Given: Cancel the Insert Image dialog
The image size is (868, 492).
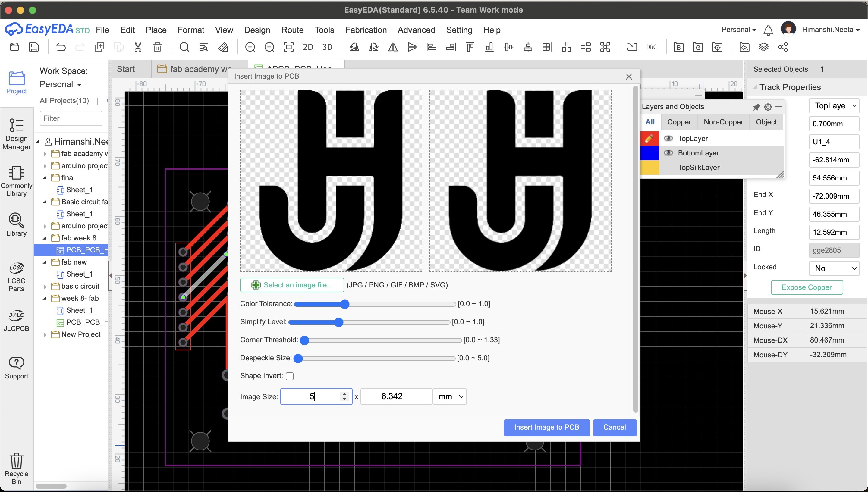Looking at the screenshot, I should [x=615, y=428].
